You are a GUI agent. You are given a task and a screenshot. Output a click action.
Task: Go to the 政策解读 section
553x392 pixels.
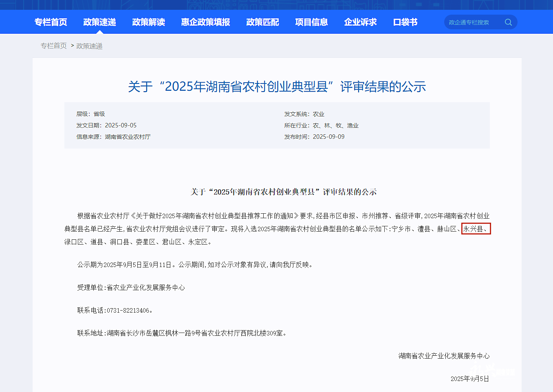pyautogui.click(x=148, y=22)
